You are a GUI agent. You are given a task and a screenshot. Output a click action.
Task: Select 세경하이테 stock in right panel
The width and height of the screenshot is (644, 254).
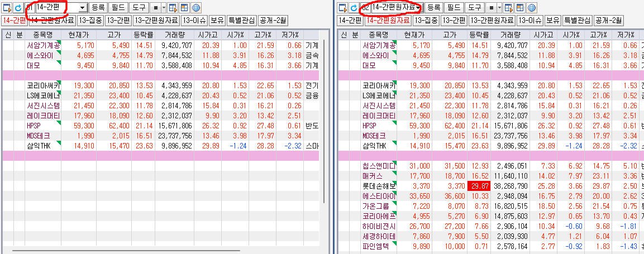378,236
